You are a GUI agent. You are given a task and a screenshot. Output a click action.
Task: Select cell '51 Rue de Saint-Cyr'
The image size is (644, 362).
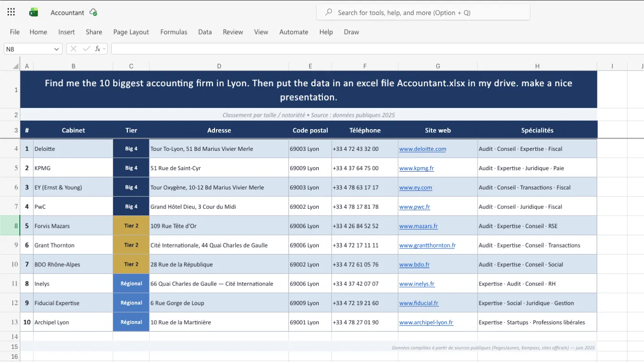(x=219, y=168)
